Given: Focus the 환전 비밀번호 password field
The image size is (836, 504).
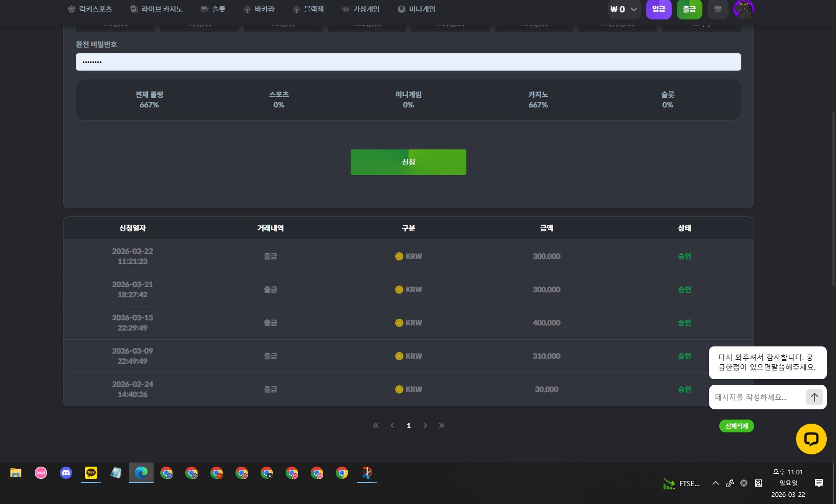Looking at the screenshot, I should pos(408,62).
